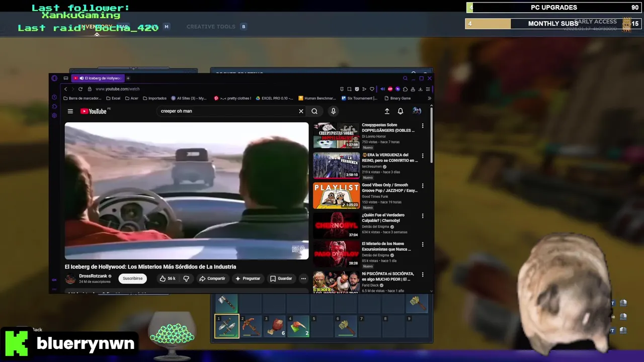Open the YouTube upload/create icon
644x362 pixels.
pyautogui.click(x=387, y=111)
